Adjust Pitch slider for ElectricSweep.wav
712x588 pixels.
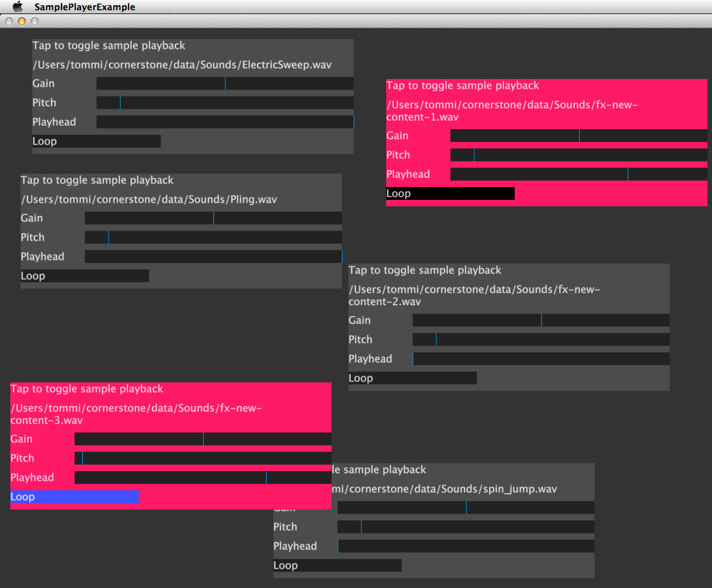tap(225, 103)
